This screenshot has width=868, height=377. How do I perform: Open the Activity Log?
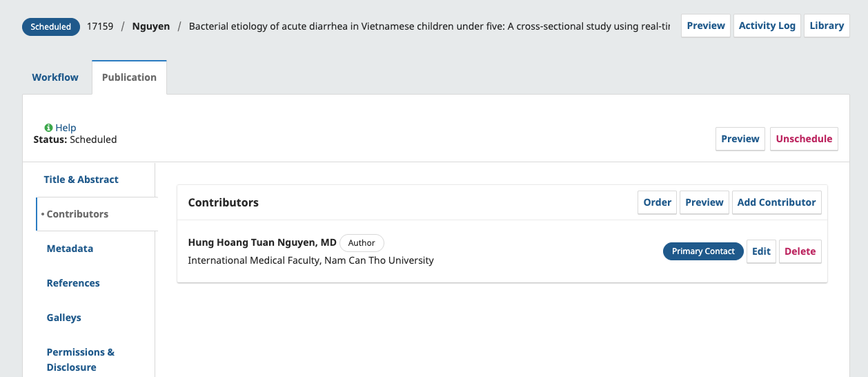tap(767, 26)
